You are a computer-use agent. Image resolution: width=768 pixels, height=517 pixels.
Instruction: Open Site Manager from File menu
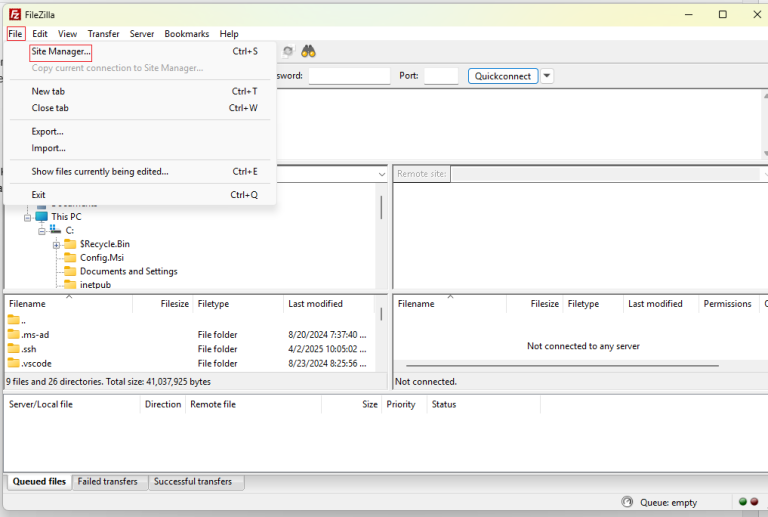(x=61, y=52)
